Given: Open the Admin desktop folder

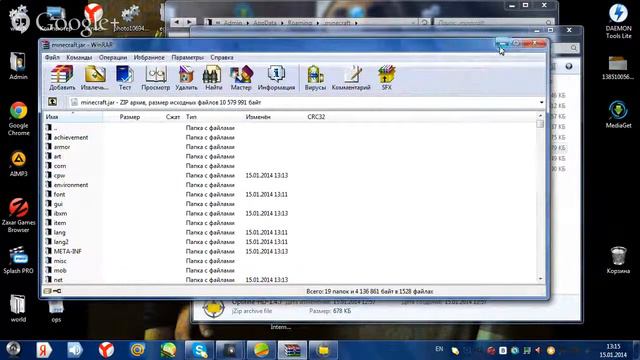Looking at the screenshot, I should [18, 66].
